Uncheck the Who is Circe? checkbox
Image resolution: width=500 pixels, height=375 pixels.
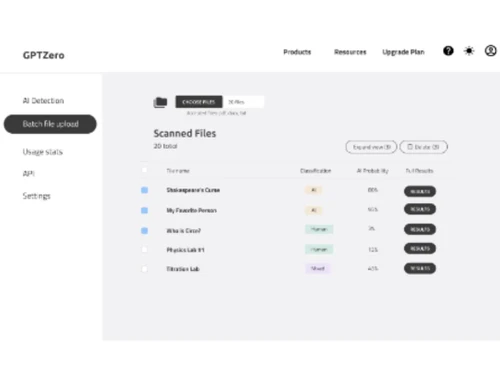[x=144, y=231]
